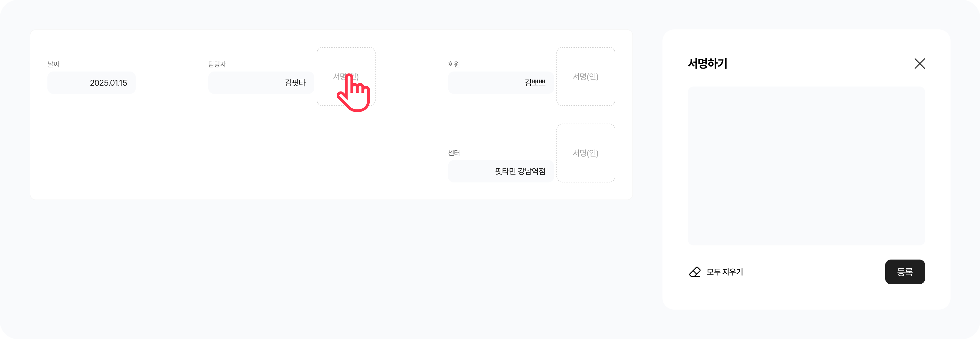Click the 담당자 name field 김핏타
The height and width of the screenshot is (339, 980).
(261, 83)
